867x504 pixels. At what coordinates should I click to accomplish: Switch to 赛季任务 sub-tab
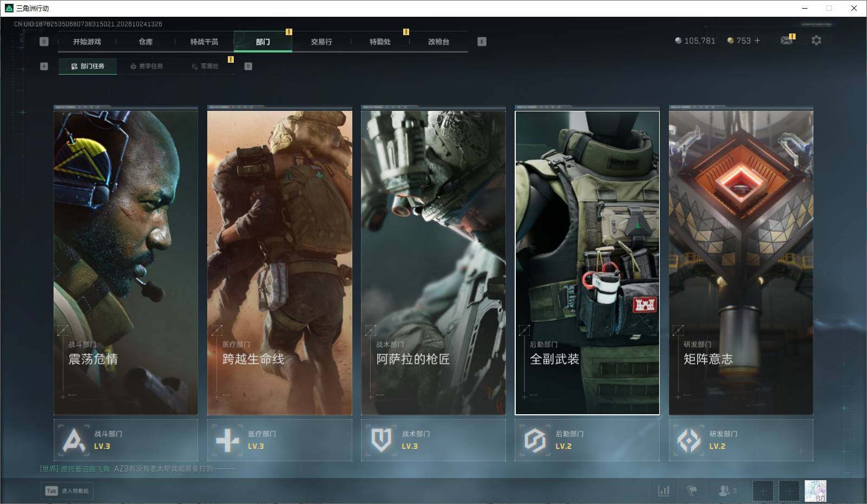[146, 67]
